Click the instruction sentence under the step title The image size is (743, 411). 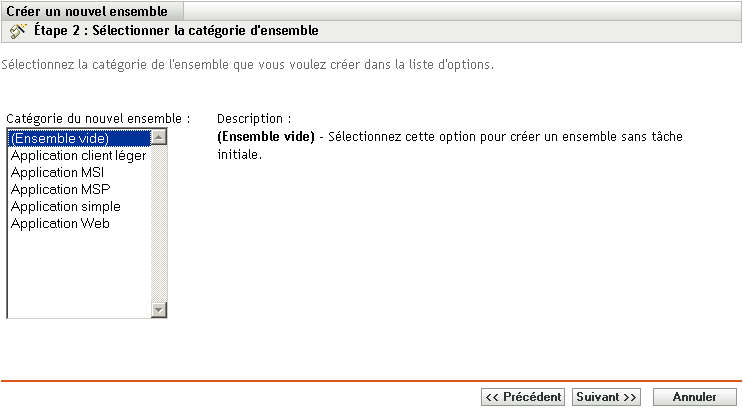coord(247,66)
